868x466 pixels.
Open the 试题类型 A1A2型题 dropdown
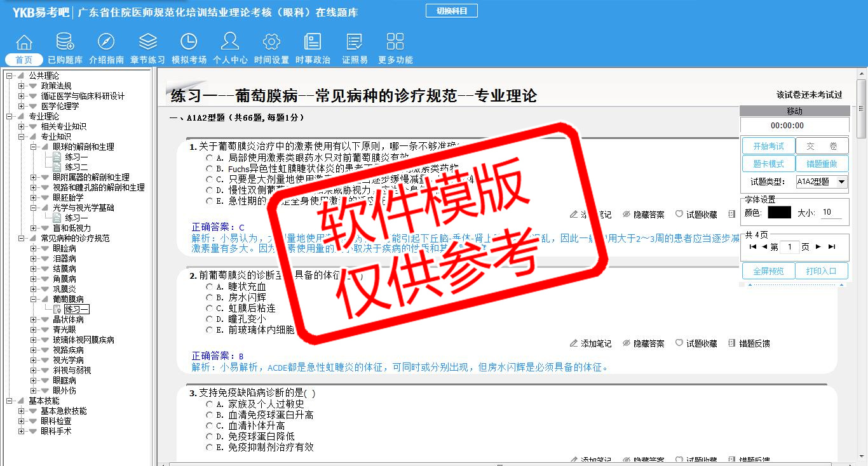click(822, 182)
